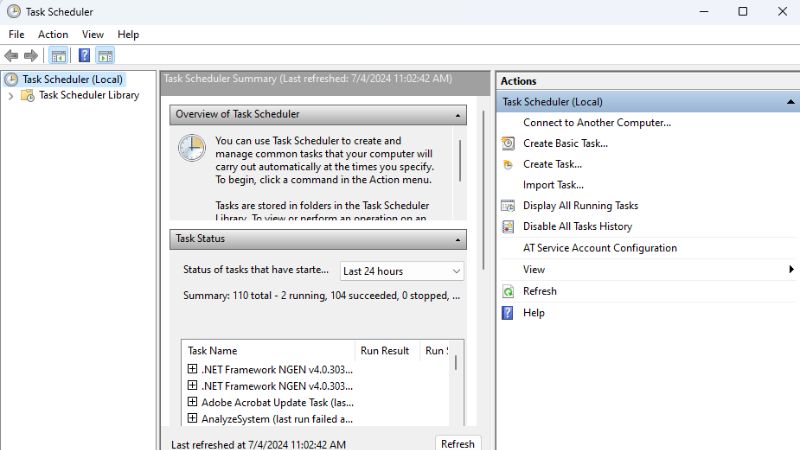Click the Overview text vertical scrollbar
This screenshot has height=450, width=800.
460,160
